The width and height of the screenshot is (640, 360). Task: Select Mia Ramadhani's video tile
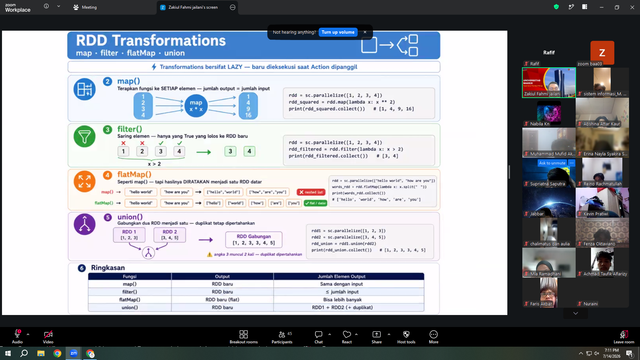[x=549, y=263]
